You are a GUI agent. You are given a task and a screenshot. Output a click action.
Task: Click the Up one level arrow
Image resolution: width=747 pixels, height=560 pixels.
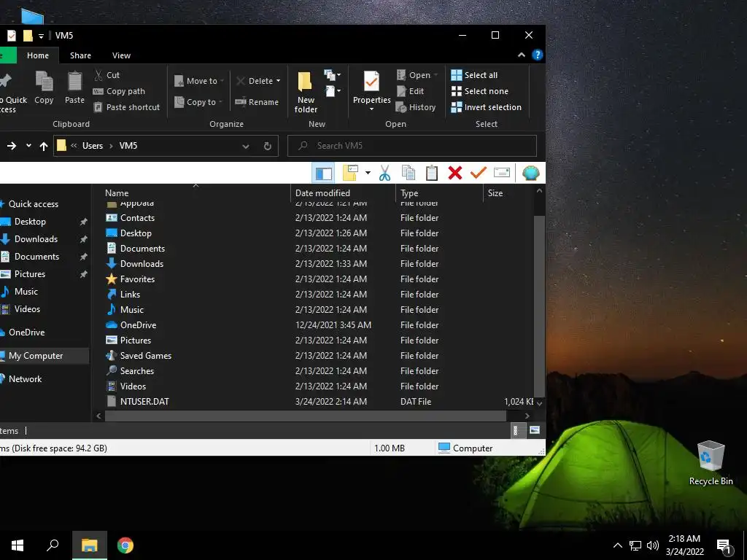pyautogui.click(x=43, y=146)
